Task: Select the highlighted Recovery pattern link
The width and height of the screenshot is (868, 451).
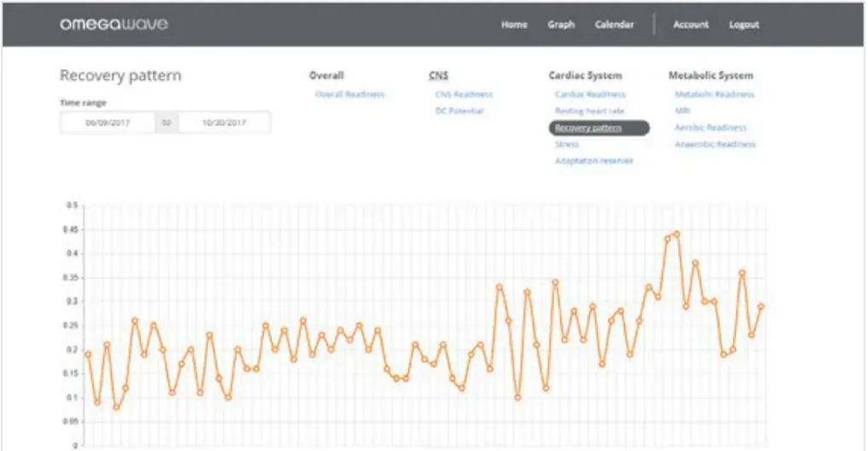Action: click(x=599, y=128)
